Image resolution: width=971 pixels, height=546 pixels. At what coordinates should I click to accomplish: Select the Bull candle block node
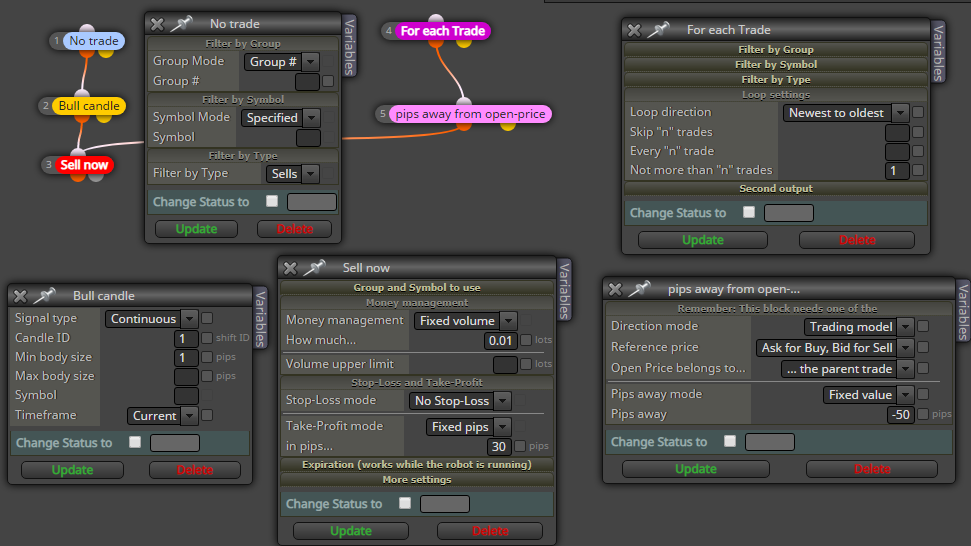pyautogui.click(x=89, y=106)
